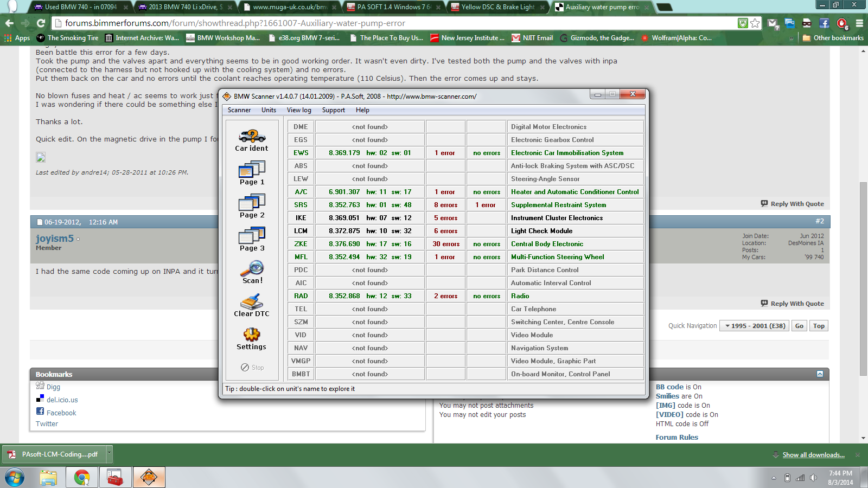Click the post #2 permalink
This screenshot has width=868, height=488.
click(819, 221)
